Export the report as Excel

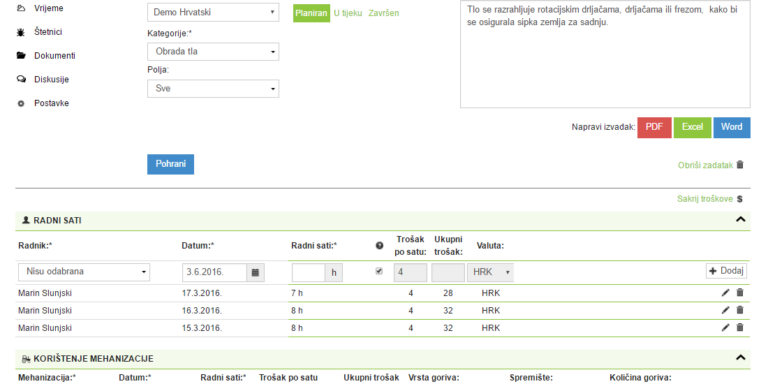693,127
